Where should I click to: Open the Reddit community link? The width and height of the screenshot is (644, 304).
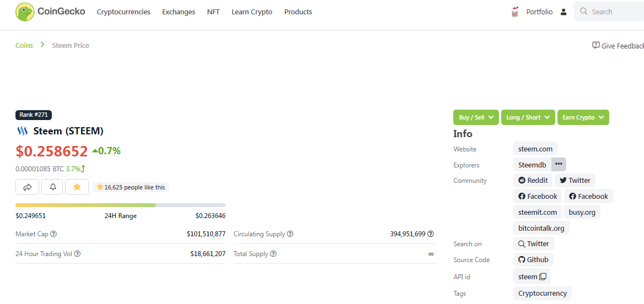(x=533, y=180)
